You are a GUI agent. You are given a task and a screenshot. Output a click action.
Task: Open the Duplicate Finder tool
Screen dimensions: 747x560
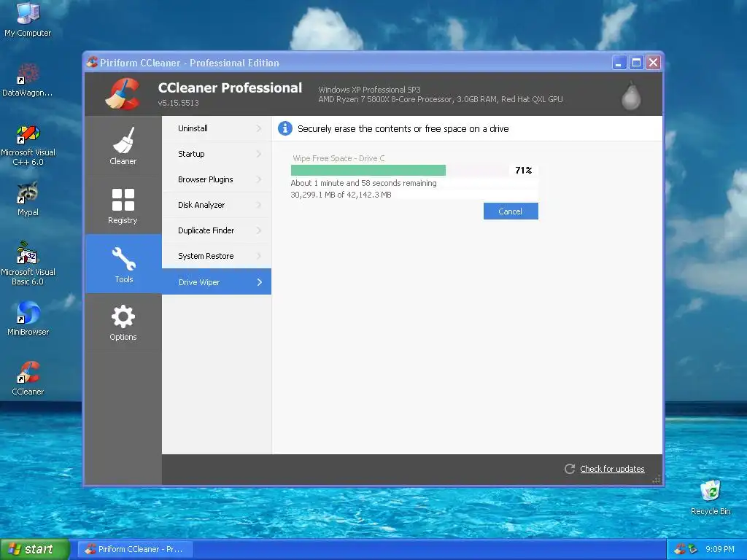[x=216, y=230]
